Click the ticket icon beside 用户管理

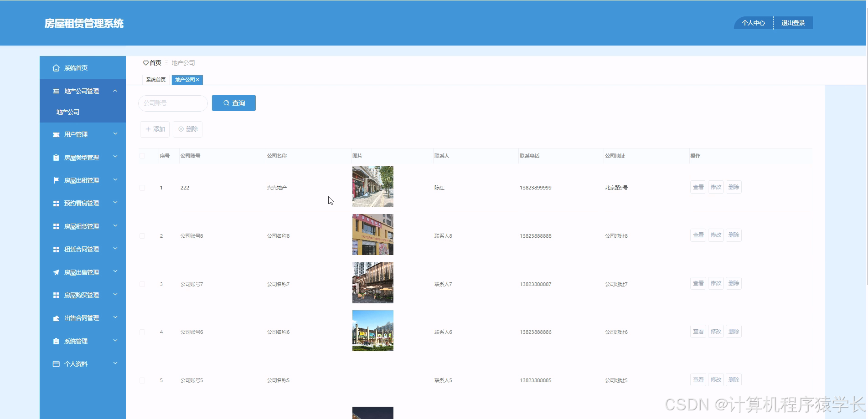point(56,134)
